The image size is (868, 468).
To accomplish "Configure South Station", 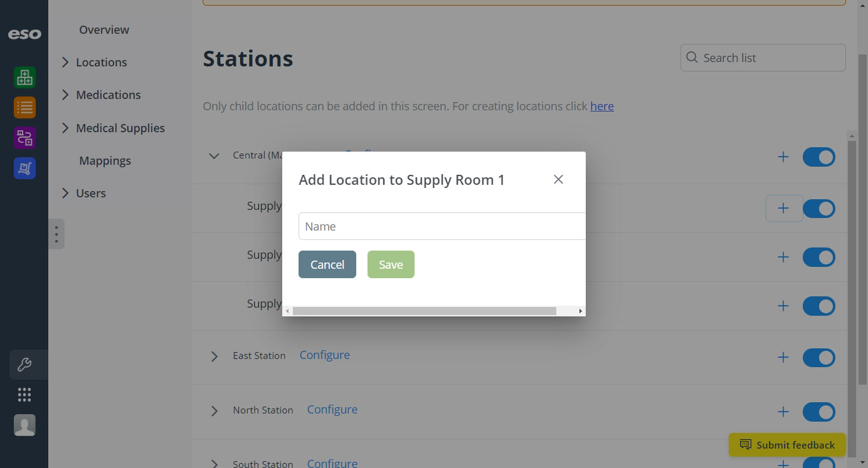I will [x=332, y=463].
